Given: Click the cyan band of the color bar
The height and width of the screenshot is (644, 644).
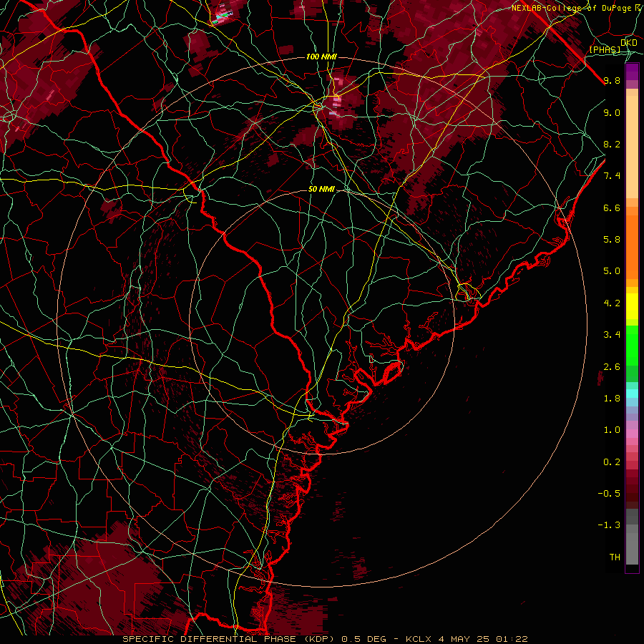Looking at the screenshot, I should [x=632, y=394].
